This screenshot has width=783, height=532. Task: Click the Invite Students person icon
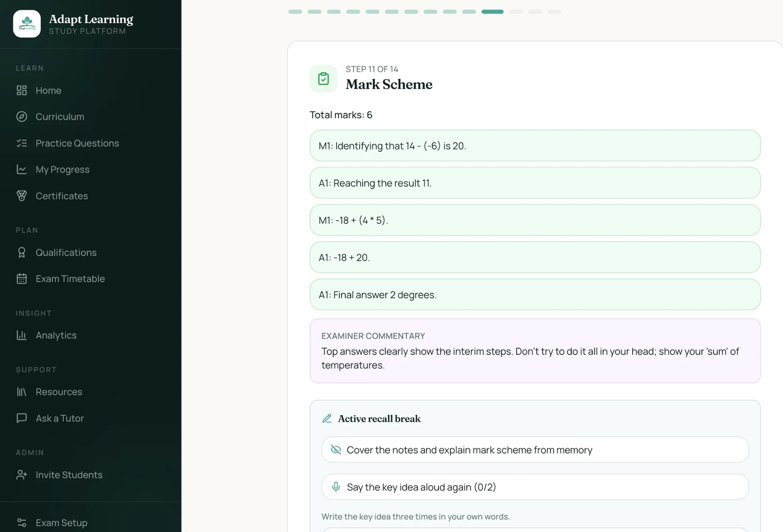point(21,475)
